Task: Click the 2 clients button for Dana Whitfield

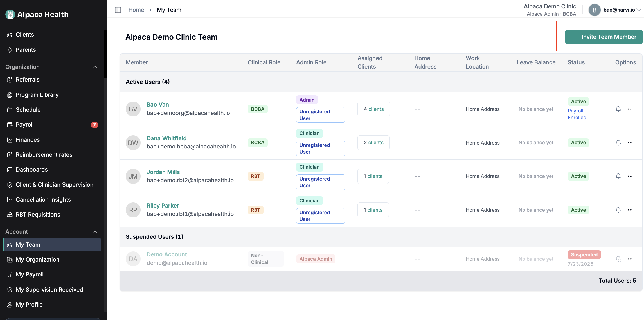Action: tap(373, 143)
